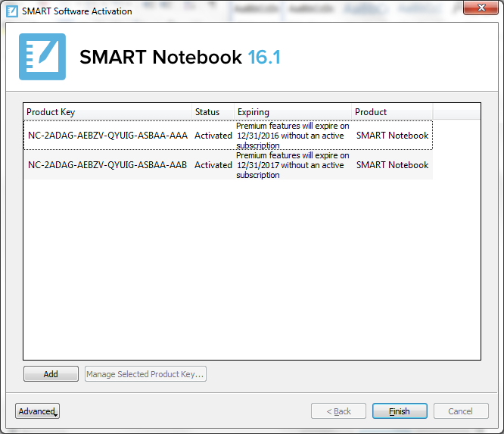504x434 pixels.
Task: Click Activated status in the AAA row
Action: tap(213, 136)
